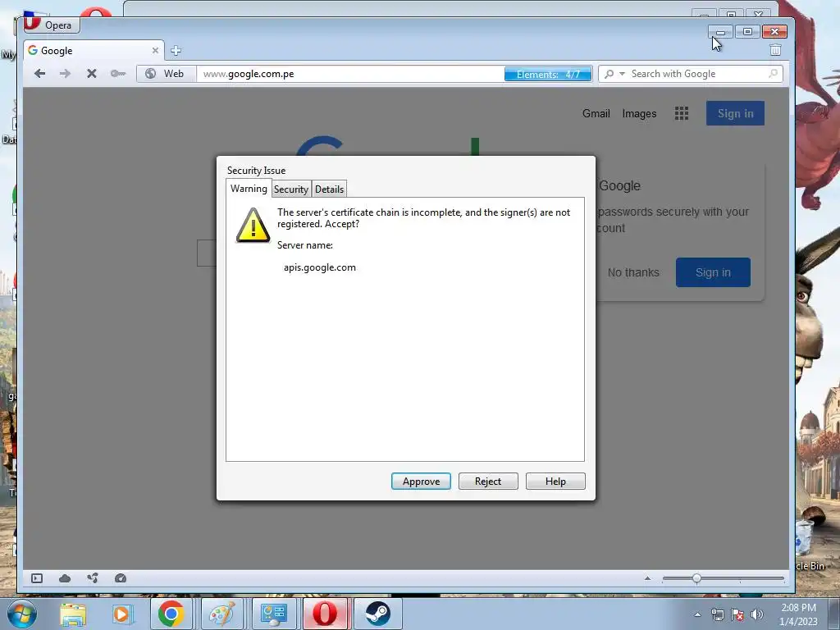Open Google Chrome from taskbar
This screenshot has height=630, width=840.
pyautogui.click(x=171, y=614)
